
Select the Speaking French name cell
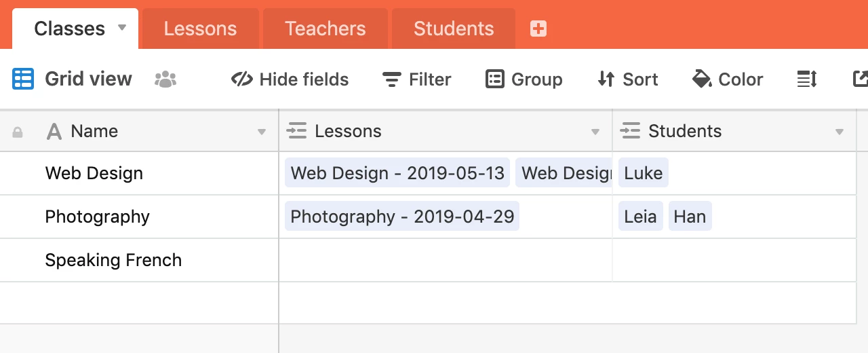tap(113, 260)
